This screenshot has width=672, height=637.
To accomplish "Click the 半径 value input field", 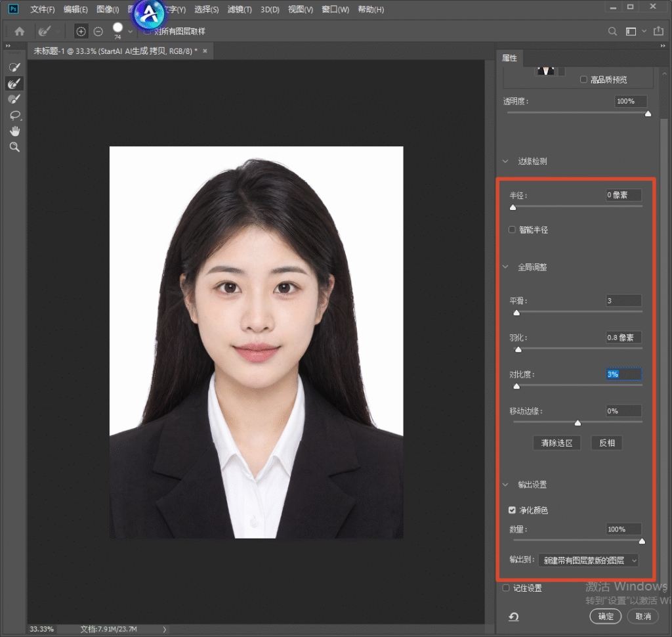I will pos(623,195).
